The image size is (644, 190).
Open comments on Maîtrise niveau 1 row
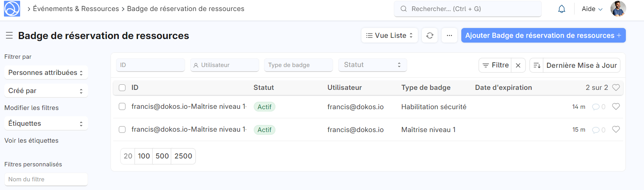coord(599,130)
